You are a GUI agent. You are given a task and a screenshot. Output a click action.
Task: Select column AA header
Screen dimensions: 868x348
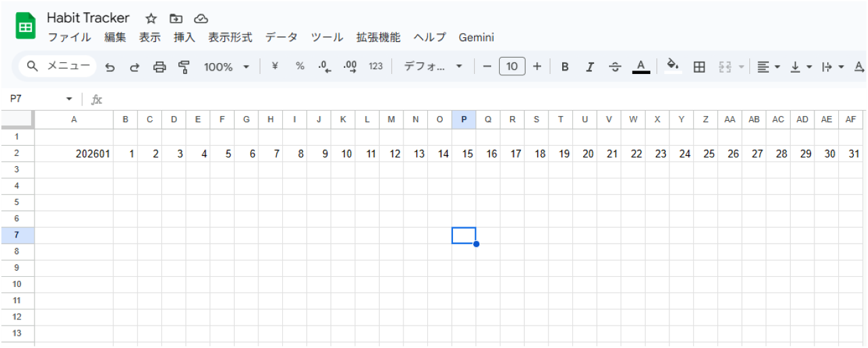point(730,119)
